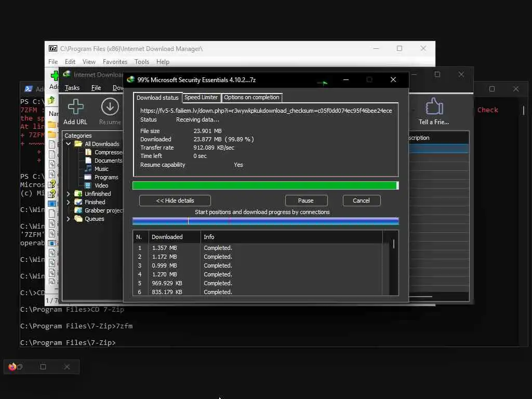Click the 912.089 KB/sec transfer rate value

(x=214, y=148)
